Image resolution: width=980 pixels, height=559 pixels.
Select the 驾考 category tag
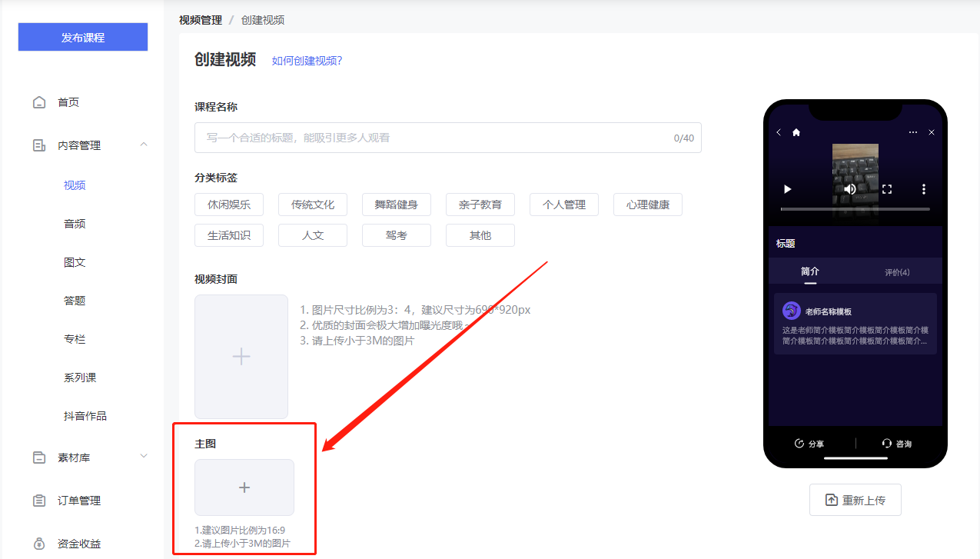[x=397, y=235]
